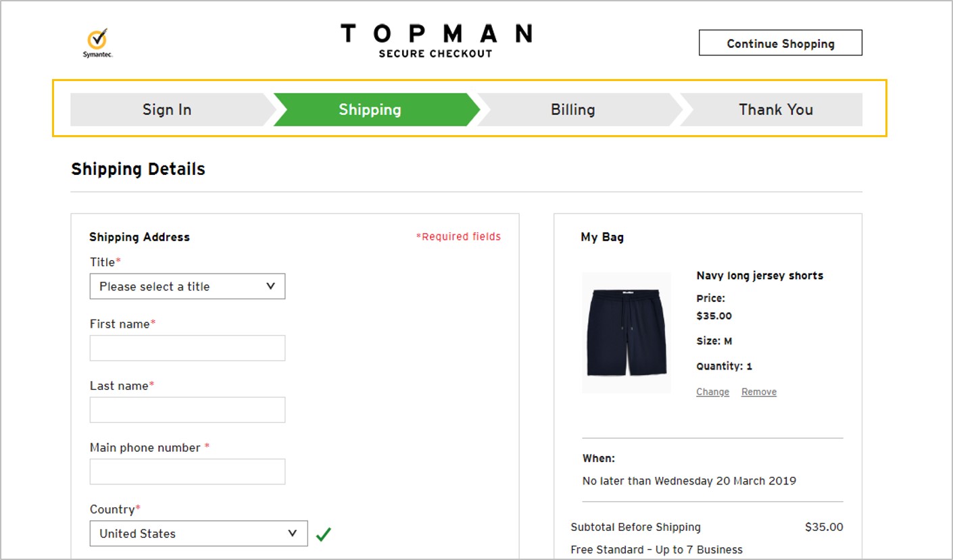The width and height of the screenshot is (953, 560).
Task: Jump to the Billing step
Action: 572,109
